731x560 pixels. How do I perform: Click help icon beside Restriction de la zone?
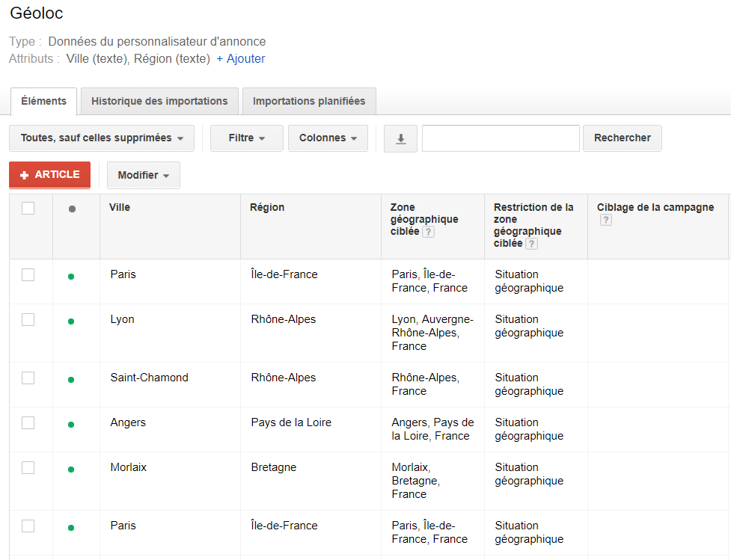tap(531, 244)
